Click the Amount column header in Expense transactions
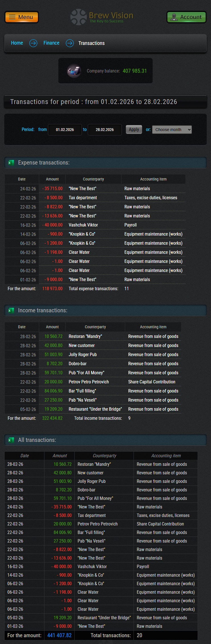 pyautogui.click(x=52, y=179)
